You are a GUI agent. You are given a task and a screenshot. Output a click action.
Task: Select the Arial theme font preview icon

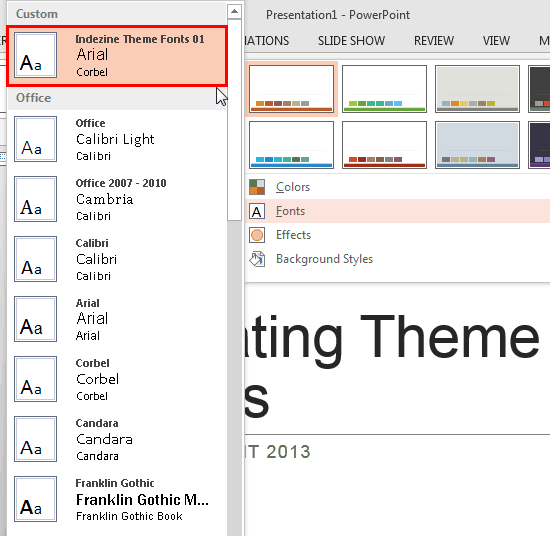click(35, 319)
